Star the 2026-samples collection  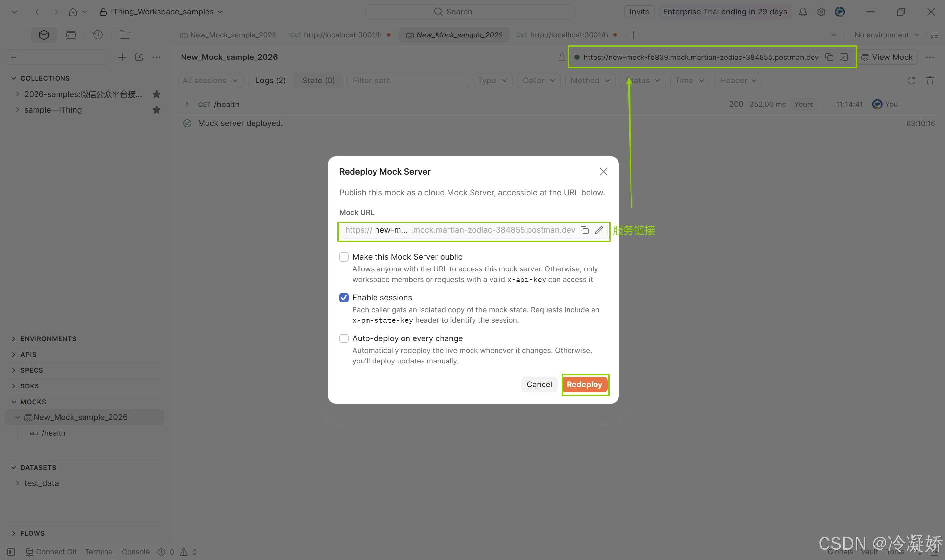pos(156,94)
